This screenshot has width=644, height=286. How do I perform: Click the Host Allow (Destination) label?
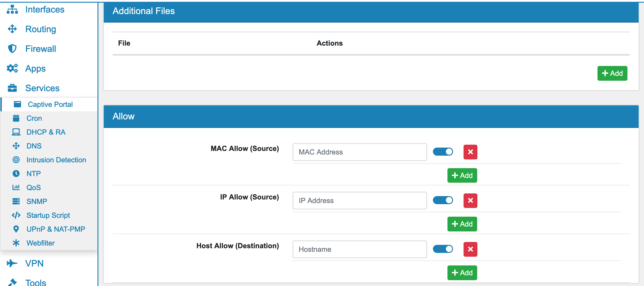point(237,246)
